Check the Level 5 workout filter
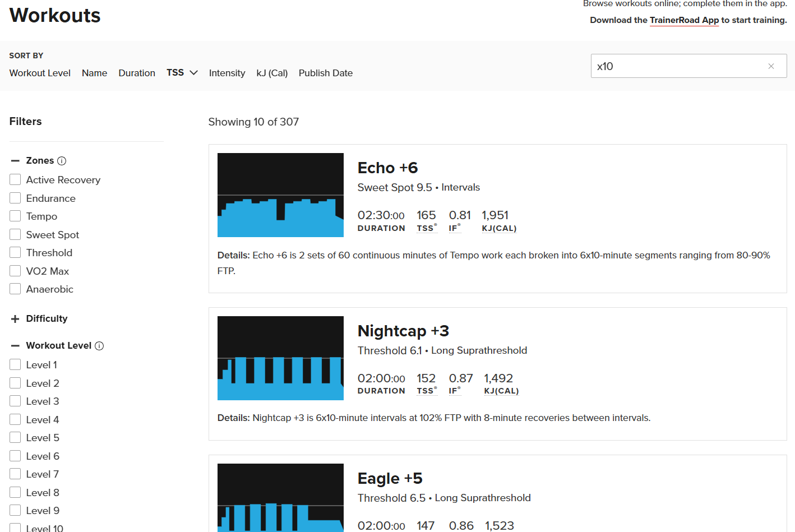795x532 pixels. (15, 438)
